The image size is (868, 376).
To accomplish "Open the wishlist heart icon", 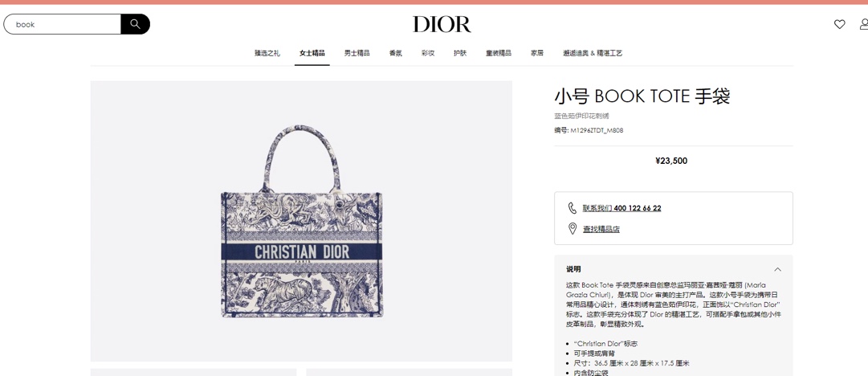I will pos(839,24).
